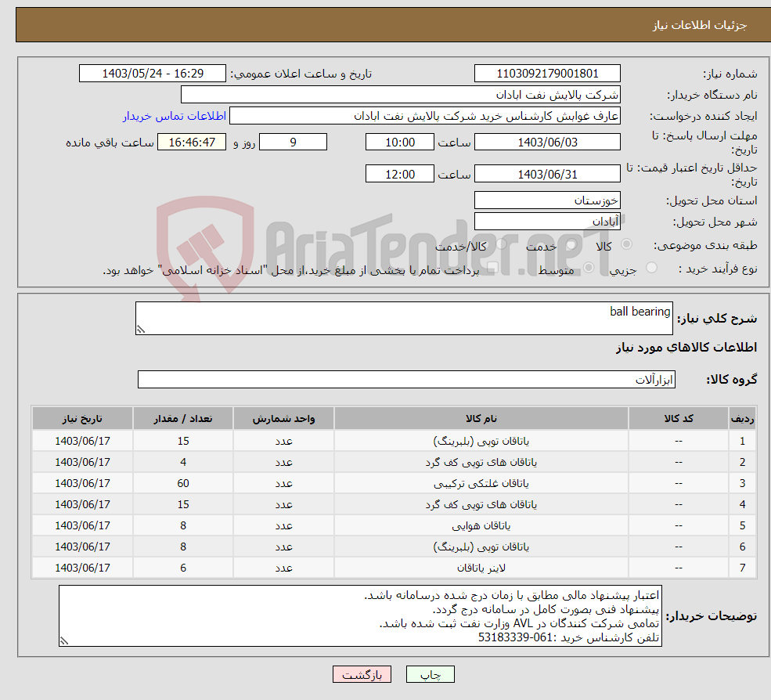Click the تاریخ نیاز column header
Viewport: 771px width, 700px height.
tap(82, 418)
